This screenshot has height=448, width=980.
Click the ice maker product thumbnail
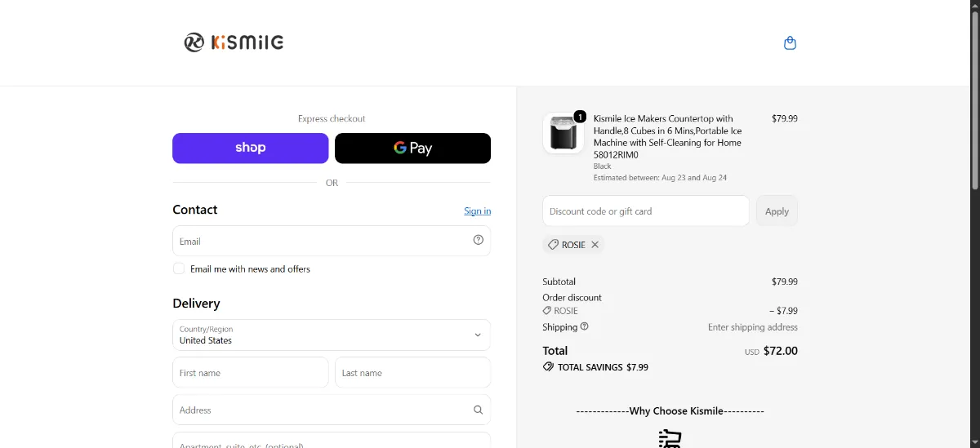563,133
